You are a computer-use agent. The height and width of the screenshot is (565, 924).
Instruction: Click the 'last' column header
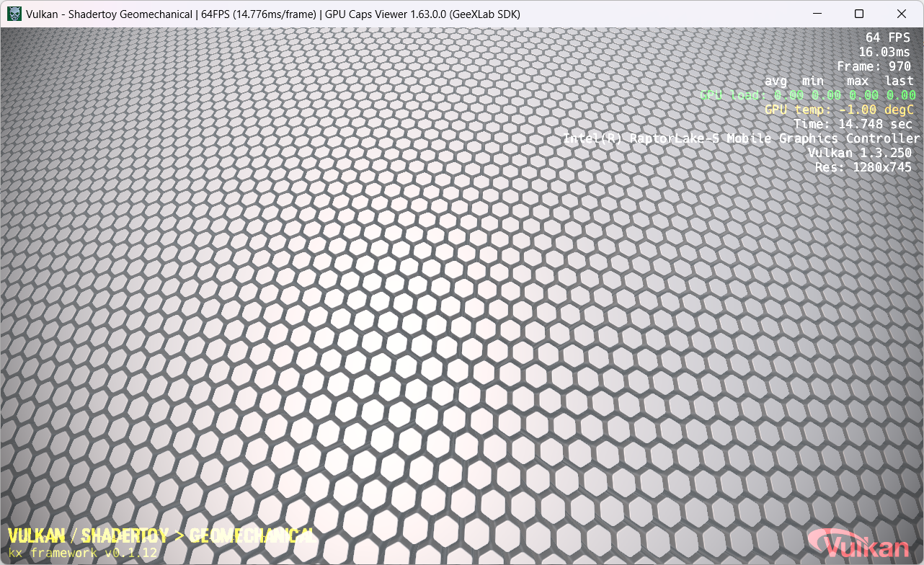coord(899,81)
